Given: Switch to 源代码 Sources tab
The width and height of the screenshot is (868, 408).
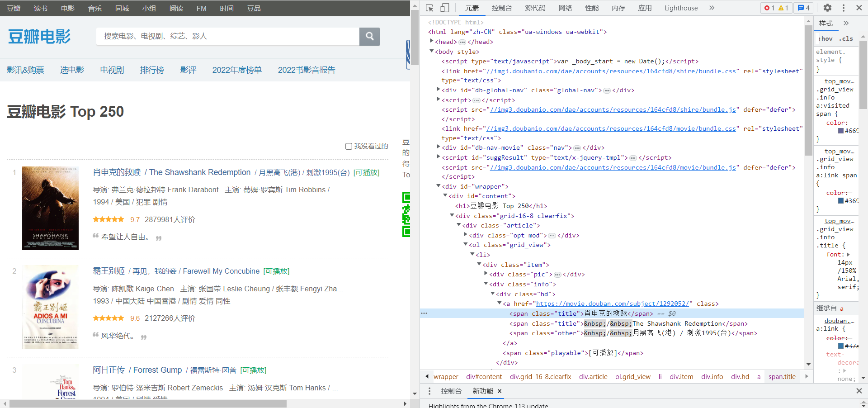Looking at the screenshot, I should click(x=535, y=8).
